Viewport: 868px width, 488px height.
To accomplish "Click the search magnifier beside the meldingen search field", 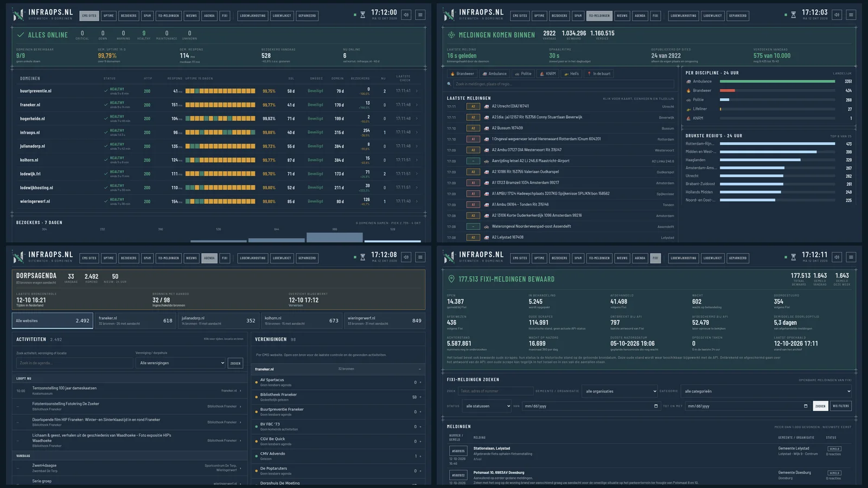I will click(x=449, y=84).
